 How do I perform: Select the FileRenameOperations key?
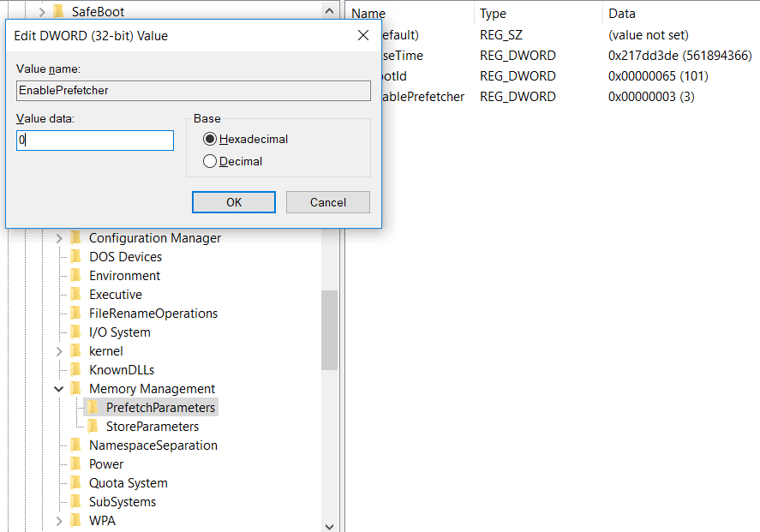click(153, 314)
